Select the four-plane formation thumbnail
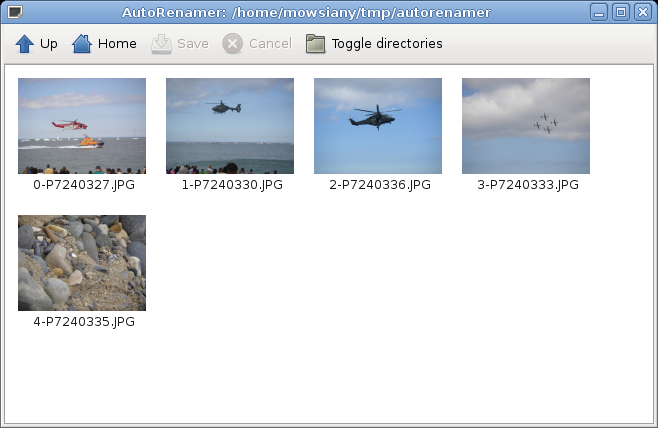Viewport: 658px width, 428px height. point(526,126)
